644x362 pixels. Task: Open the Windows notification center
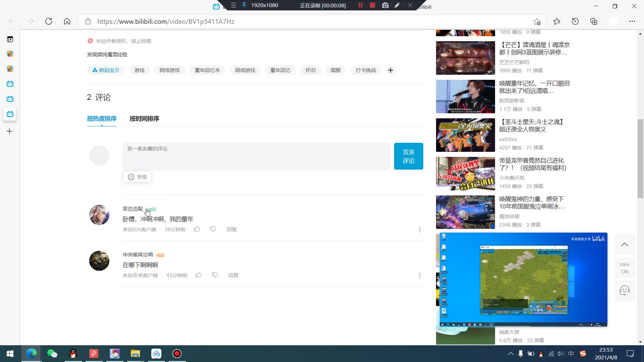630,354
